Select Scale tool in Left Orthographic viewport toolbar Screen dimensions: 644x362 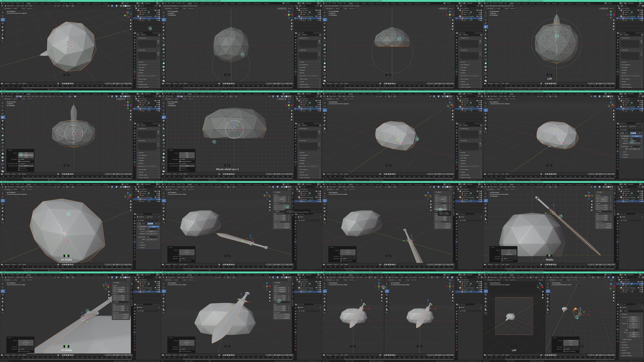click(x=486, y=208)
